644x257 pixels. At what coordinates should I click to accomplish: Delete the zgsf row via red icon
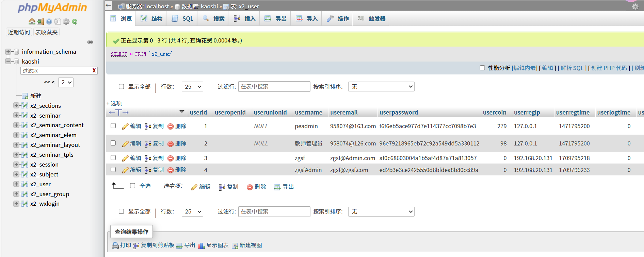171,158
